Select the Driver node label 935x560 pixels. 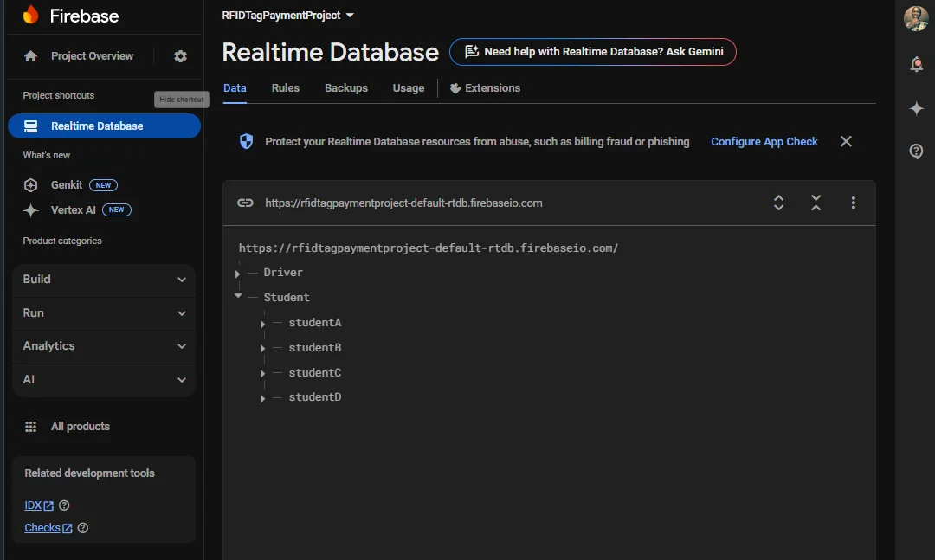point(283,273)
